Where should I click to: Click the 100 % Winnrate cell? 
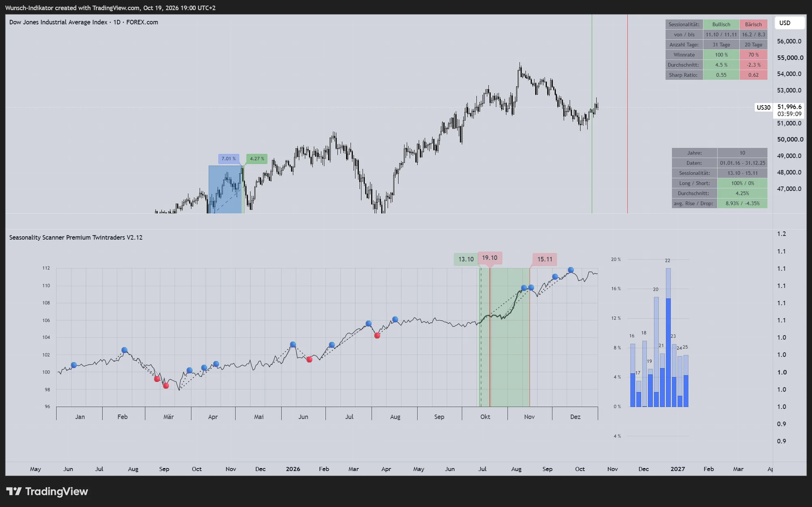721,55
